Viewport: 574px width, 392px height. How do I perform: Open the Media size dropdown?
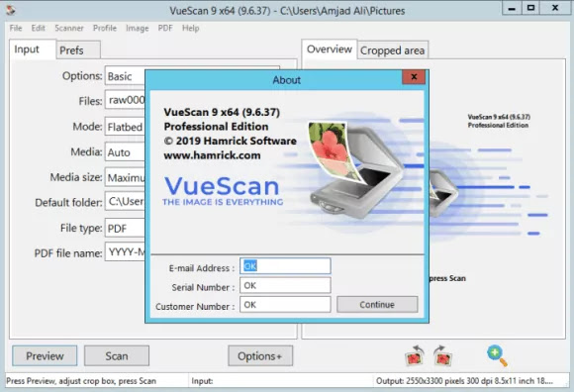(126, 177)
